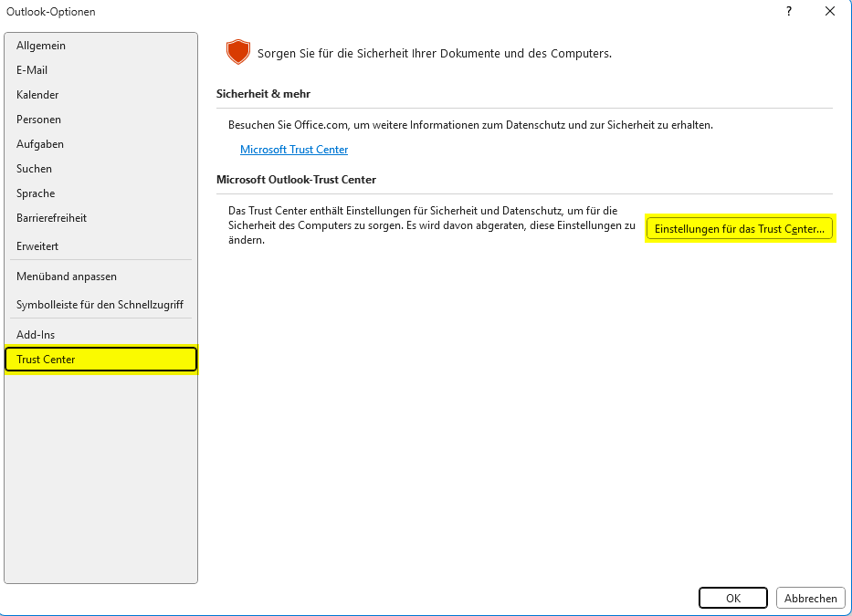Select the Add-Ins category
Screen dimensions: 852x616
point(36,335)
